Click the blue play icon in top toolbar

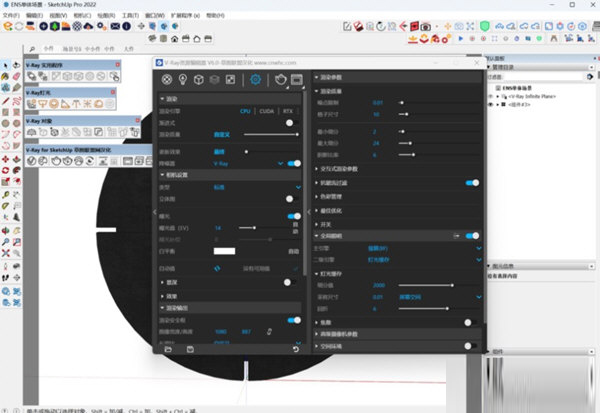coord(461,39)
